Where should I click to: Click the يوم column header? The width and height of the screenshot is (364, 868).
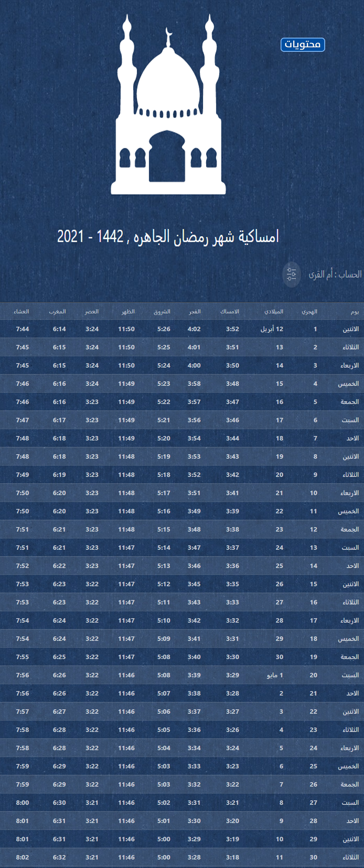[355, 311]
